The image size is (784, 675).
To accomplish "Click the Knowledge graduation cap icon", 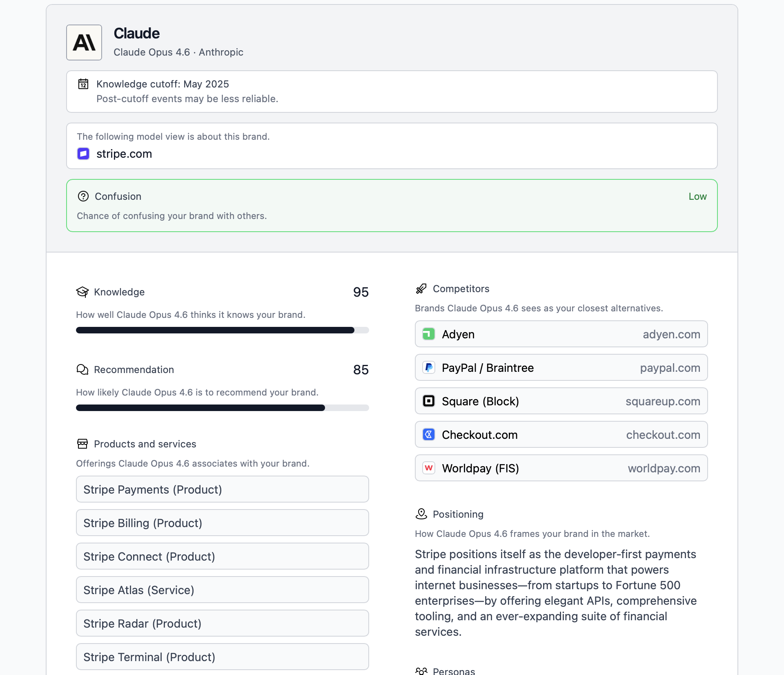I will pos(82,292).
